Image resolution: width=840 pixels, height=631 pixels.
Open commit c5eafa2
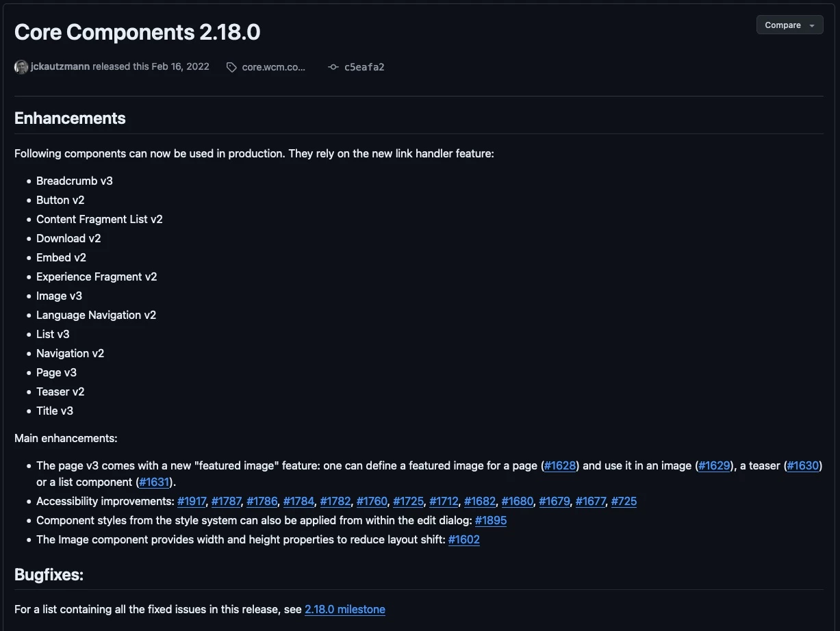(x=364, y=67)
